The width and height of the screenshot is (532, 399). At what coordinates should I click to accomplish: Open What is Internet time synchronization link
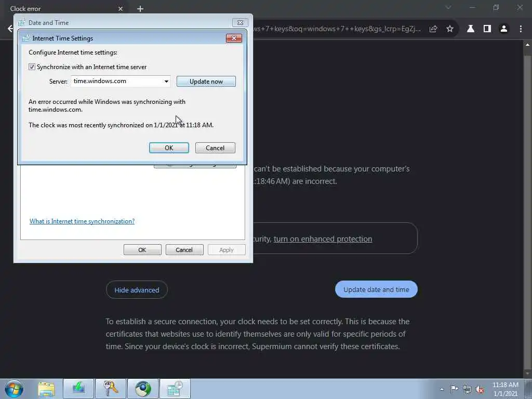pyautogui.click(x=82, y=221)
